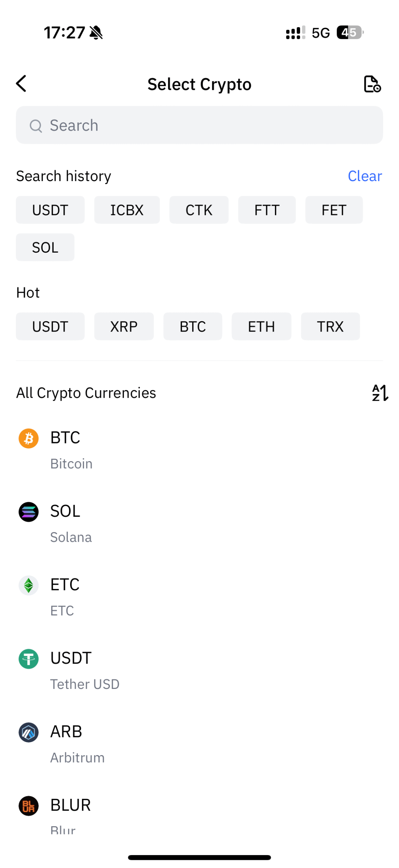Select XRP in the Hot section

click(124, 326)
